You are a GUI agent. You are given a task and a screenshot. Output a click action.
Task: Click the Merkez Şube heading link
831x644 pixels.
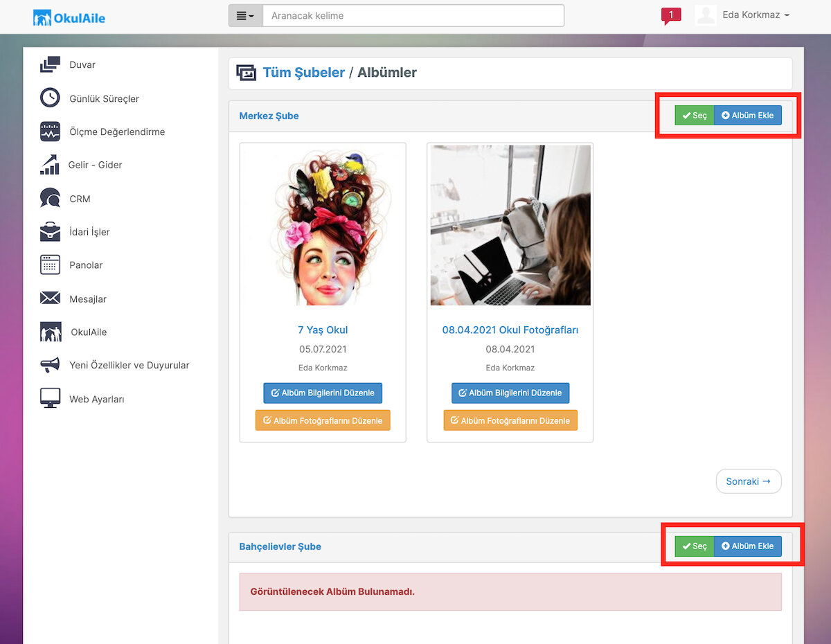click(269, 116)
